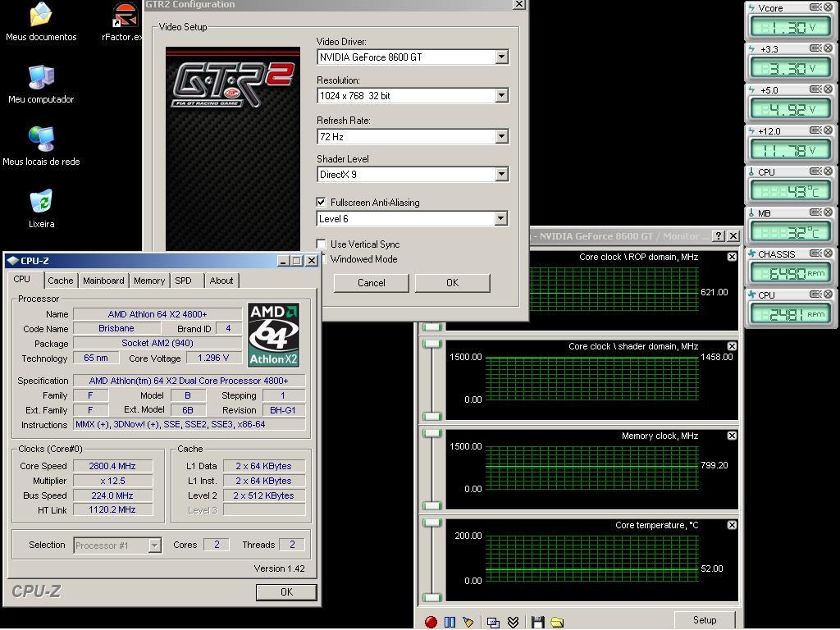Click the snap magnet icon on +5.0 gadget
Screen dimensions: 840x630
coord(815,89)
